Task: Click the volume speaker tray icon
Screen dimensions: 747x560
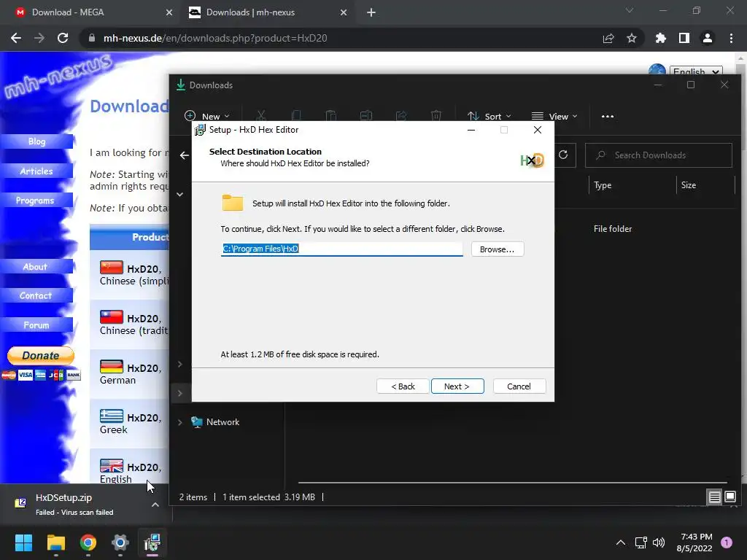Action: pos(659,542)
